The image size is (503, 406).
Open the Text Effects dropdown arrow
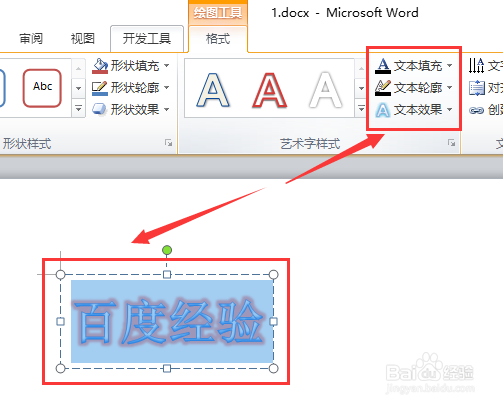[x=450, y=109]
